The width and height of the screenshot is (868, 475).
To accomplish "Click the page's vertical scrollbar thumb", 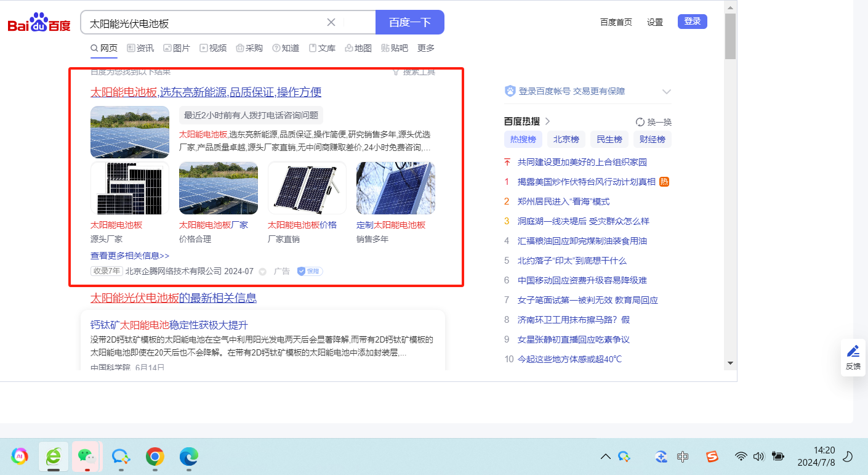I will [730, 36].
